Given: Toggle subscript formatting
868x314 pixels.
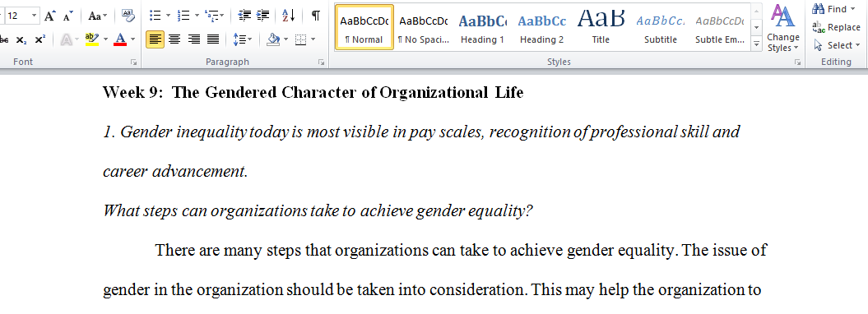Looking at the screenshot, I should [21, 39].
